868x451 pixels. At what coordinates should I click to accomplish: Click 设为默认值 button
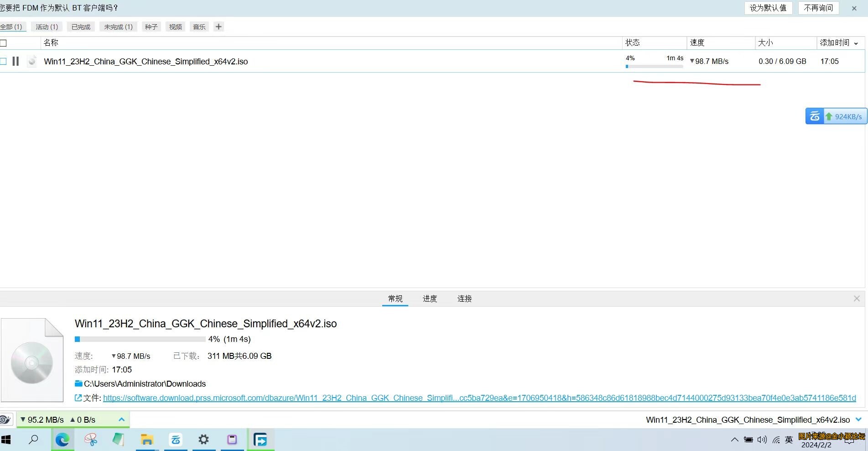tap(768, 8)
